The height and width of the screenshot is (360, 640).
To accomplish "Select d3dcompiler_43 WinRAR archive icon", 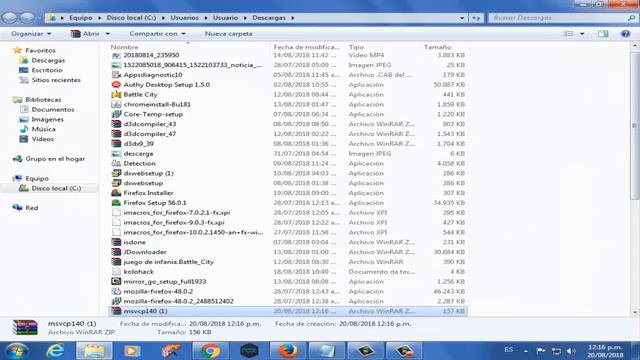I will coord(116,124).
